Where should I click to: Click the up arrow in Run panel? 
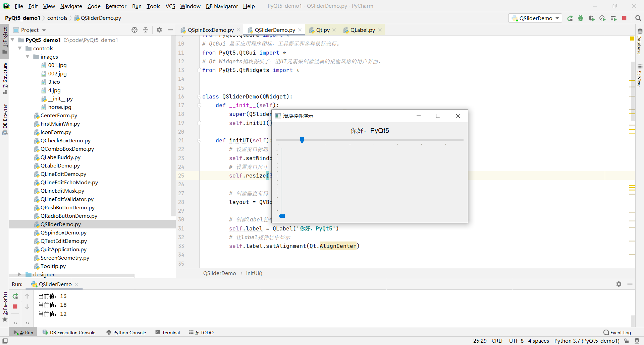(27, 296)
